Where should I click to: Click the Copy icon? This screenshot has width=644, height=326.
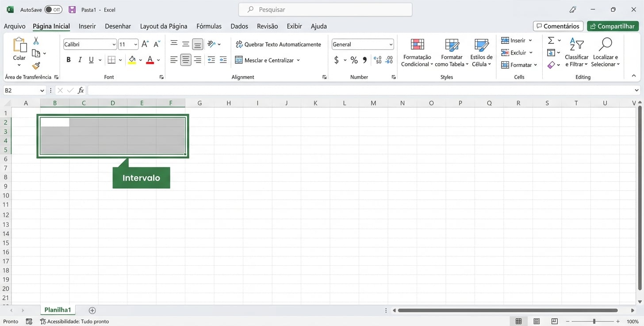point(36,53)
